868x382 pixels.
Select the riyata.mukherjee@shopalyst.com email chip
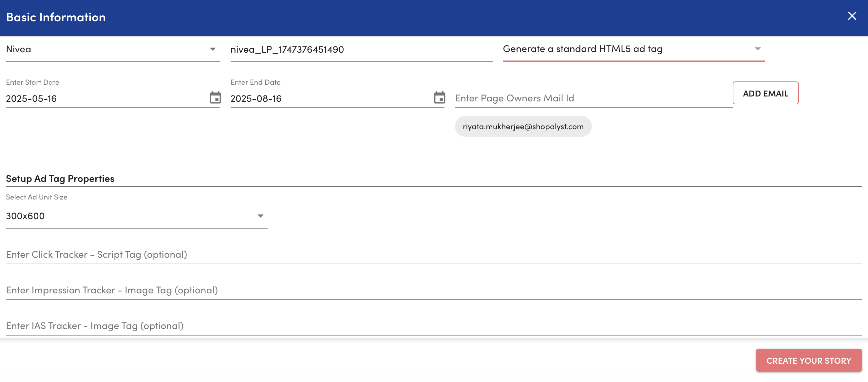(523, 127)
